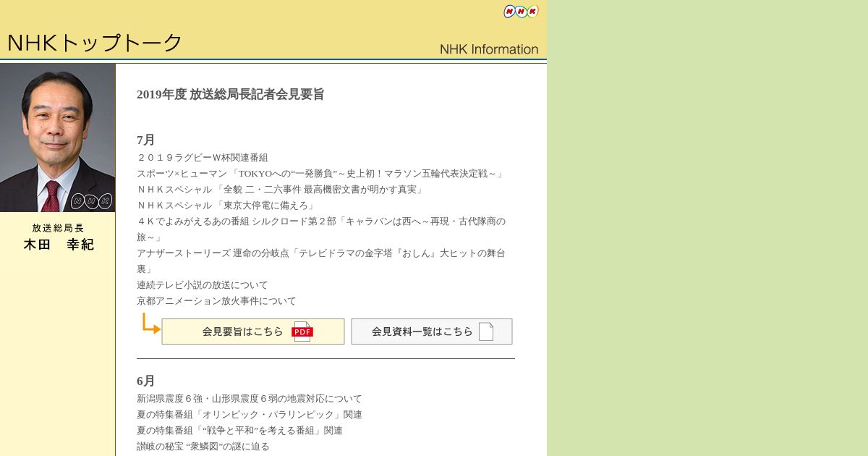Click the blank document icon on 会見資料一覧はこちら
Viewport: 868px width, 456px height.
pyautogui.click(x=486, y=332)
